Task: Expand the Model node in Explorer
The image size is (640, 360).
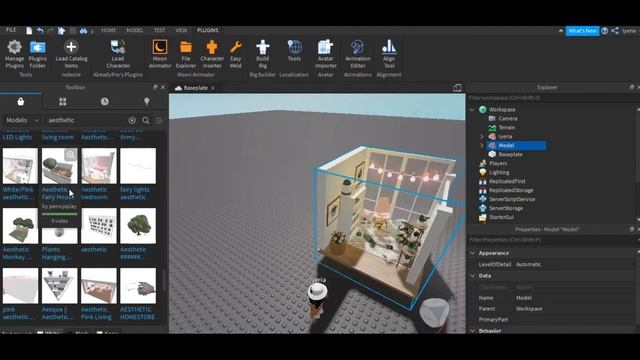Action: coord(482,145)
